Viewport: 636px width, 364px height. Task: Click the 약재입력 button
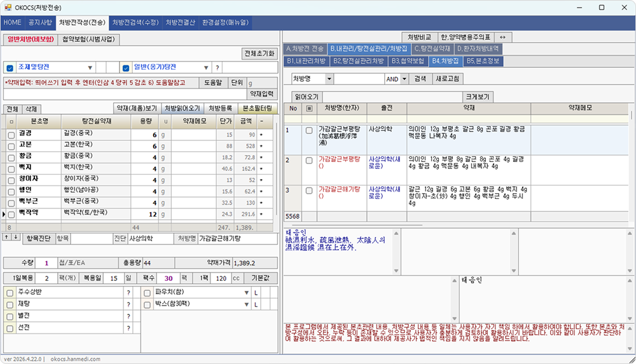pos(262,93)
